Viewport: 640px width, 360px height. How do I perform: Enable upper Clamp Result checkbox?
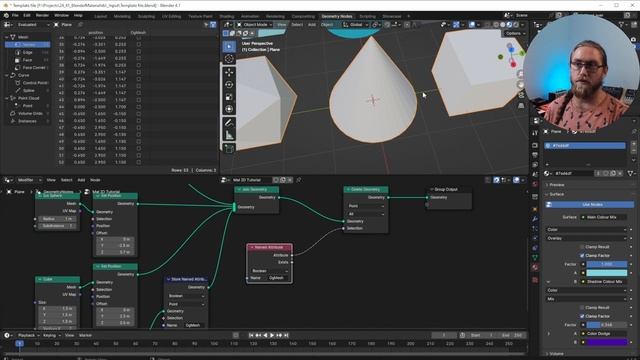point(582,247)
